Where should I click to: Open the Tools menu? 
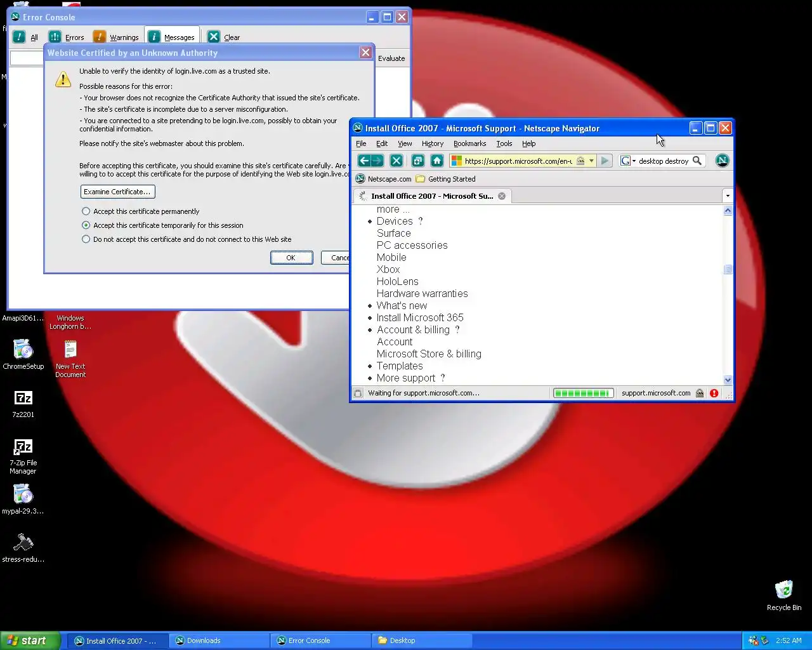coord(504,143)
